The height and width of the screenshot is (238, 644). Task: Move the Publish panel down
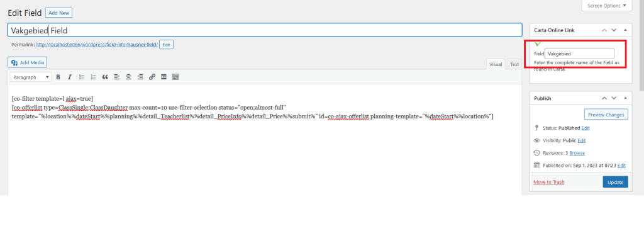614,98
